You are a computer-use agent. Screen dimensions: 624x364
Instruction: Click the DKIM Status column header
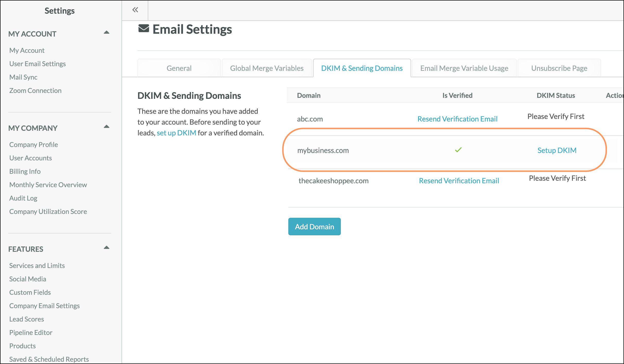556,96
